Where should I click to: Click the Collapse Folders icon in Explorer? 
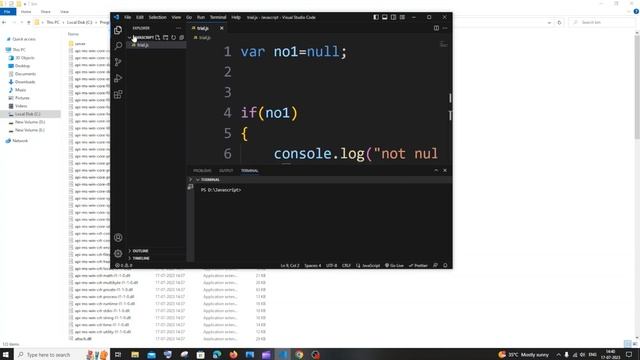[x=182, y=38]
